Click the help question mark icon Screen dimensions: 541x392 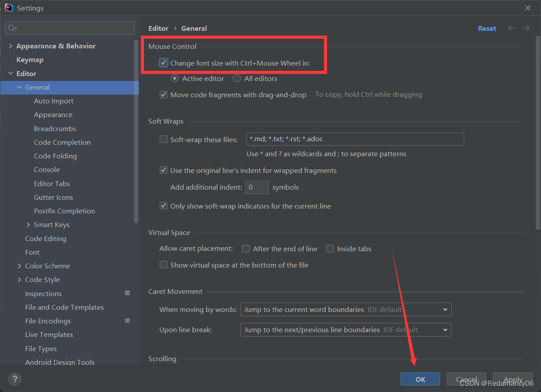tap(15, 379)
